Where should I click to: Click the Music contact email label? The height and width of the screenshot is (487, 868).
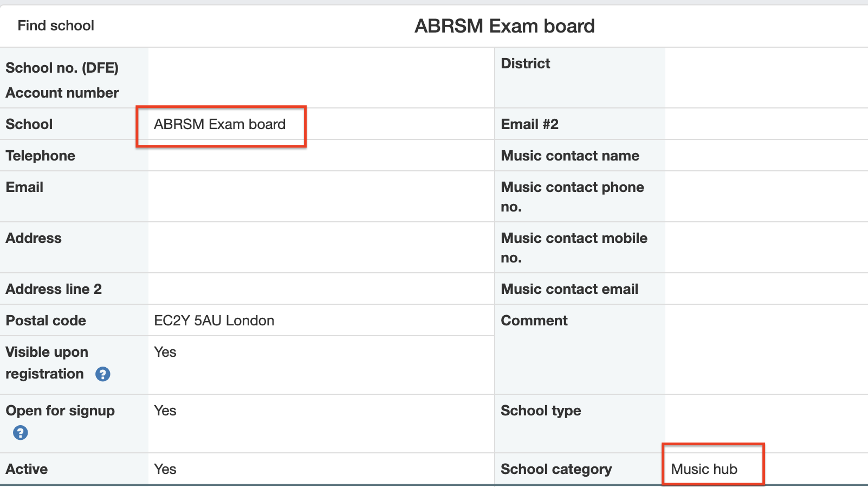click(x=569, y=289)
